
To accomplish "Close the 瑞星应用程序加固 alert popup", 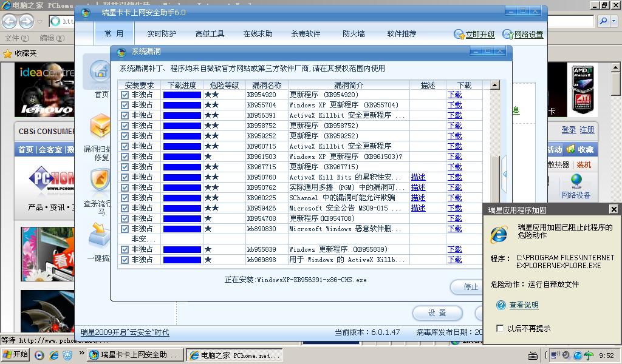I will coord(613,209).
